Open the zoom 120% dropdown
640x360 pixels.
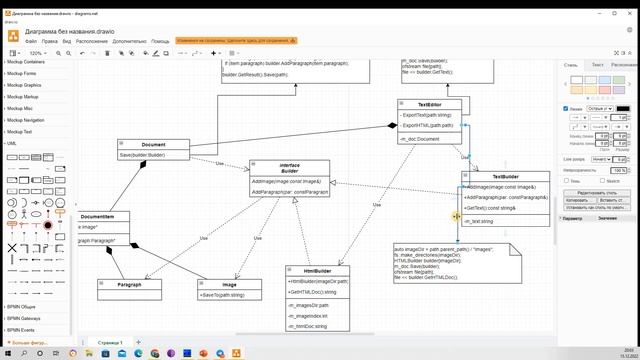tap(38, 53)
